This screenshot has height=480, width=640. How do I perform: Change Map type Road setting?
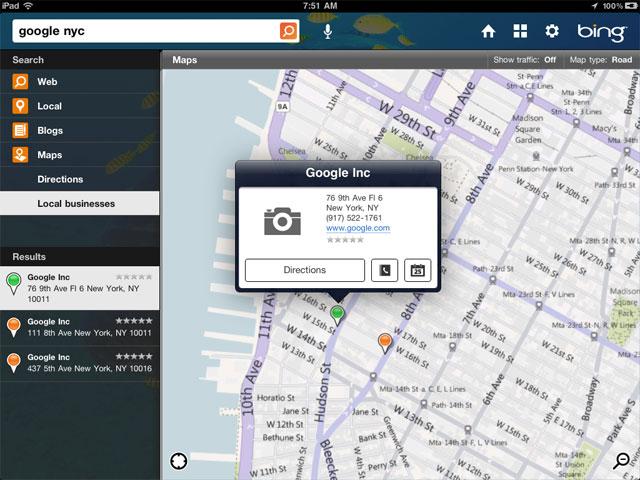point(600,60)
